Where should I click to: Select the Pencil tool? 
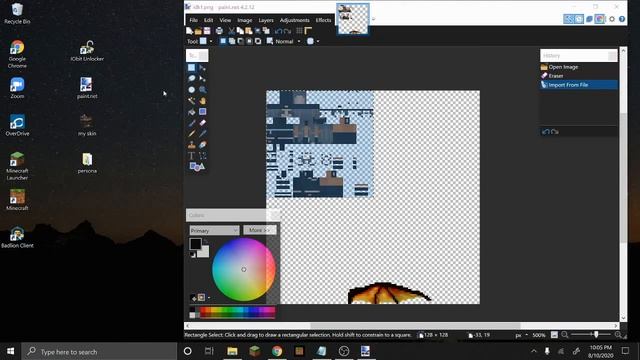[191, 133]
